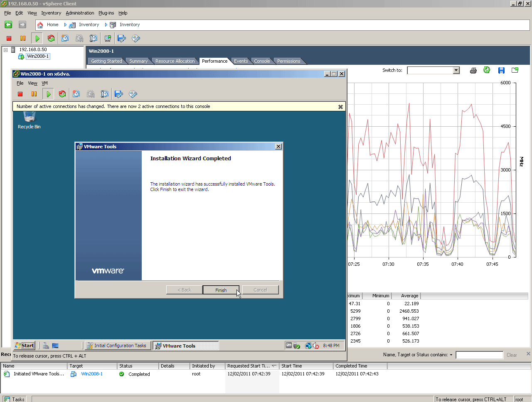Click the green back navigation arrow

(8, 25)
